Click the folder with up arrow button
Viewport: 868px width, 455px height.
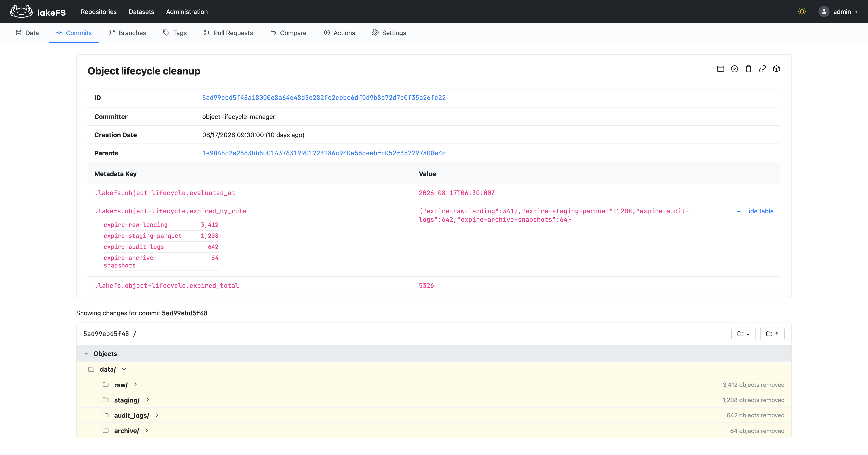pos(772,334)
